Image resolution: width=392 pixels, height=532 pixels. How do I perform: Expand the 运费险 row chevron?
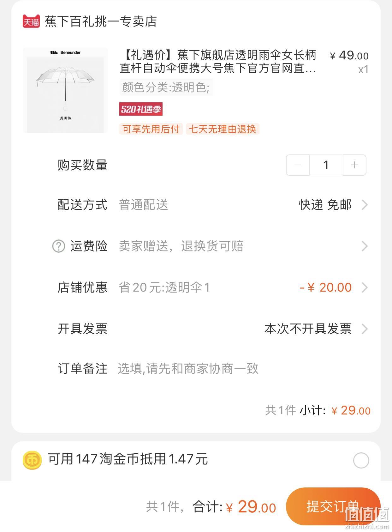[365, 246]
